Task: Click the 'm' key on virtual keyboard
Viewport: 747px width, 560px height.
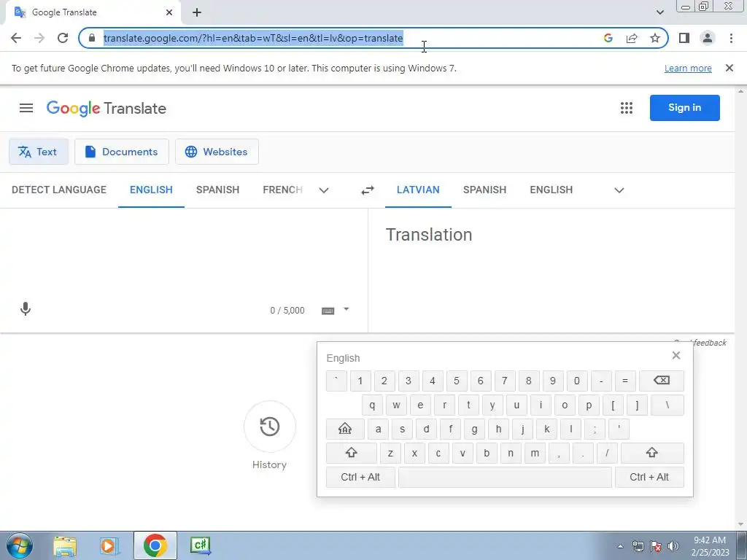Action: (x=535, y=453)
